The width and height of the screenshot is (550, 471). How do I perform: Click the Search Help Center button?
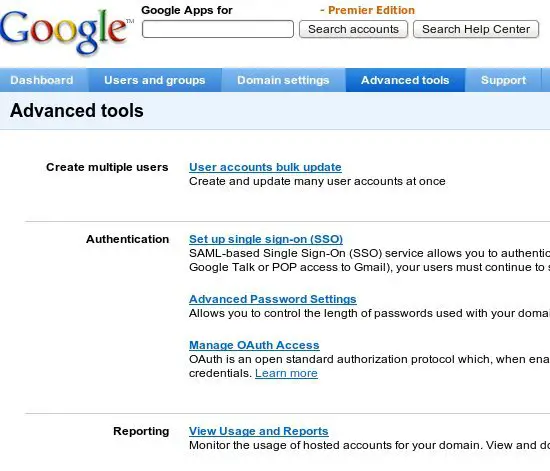[476, 29]
